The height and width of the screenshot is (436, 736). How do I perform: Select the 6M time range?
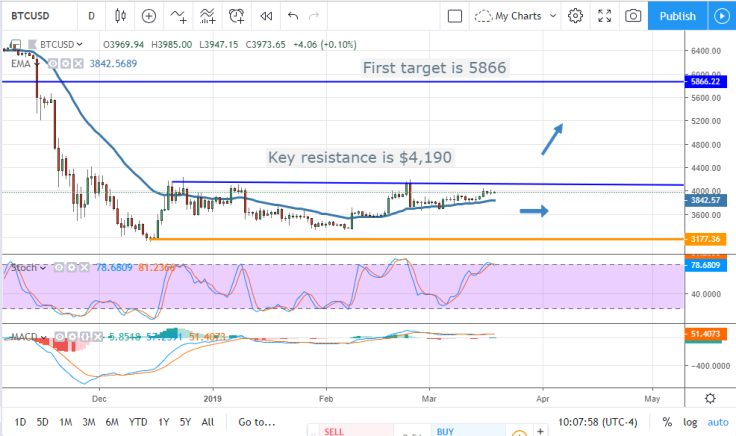tap(112, 422)
